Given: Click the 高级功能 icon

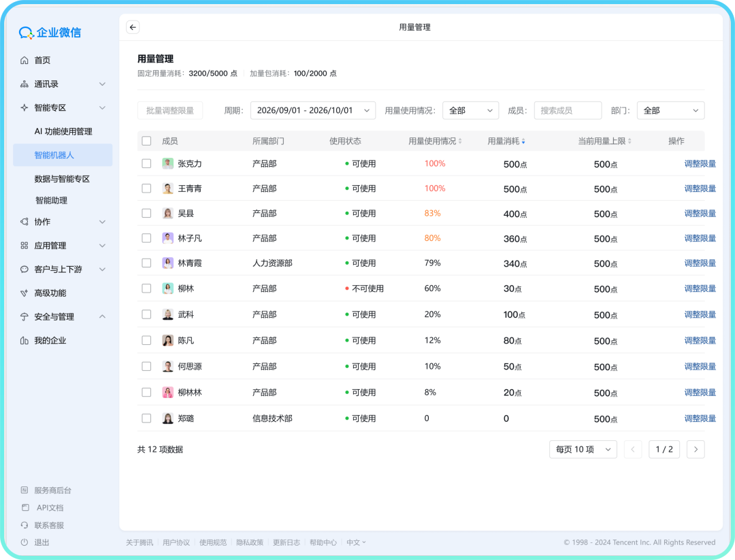Looking at the screenshot, I should (x=24, y=293).
